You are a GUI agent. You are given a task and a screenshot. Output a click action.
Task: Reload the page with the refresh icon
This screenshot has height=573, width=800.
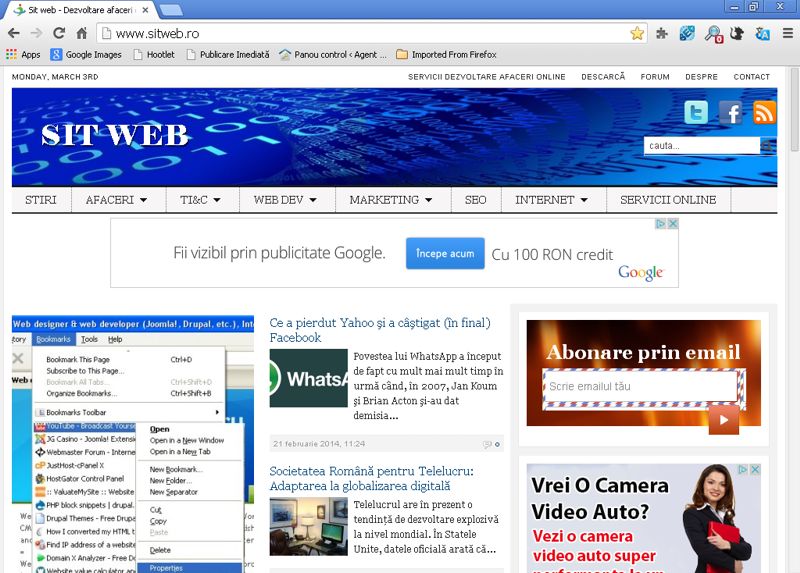coord(59,33)
